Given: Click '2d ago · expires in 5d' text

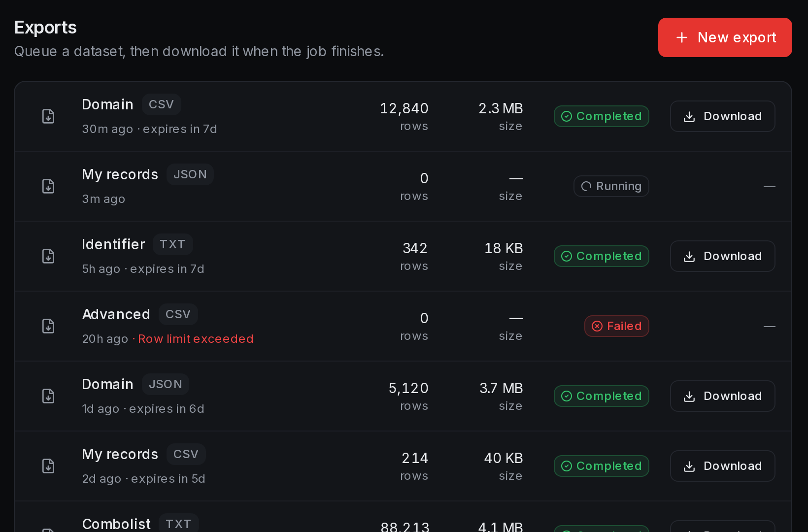Looking at the screenshot, I should pyautogui.click(x=143, y=479).
